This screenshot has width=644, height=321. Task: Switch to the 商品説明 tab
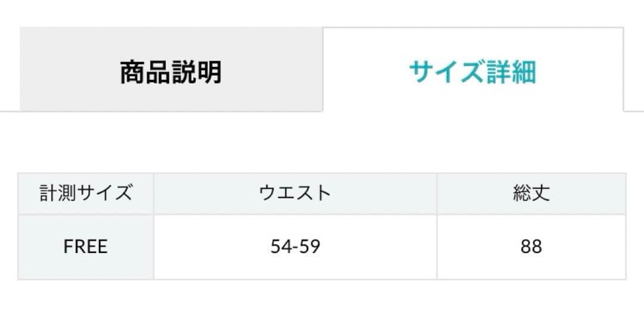coord(171,71)
